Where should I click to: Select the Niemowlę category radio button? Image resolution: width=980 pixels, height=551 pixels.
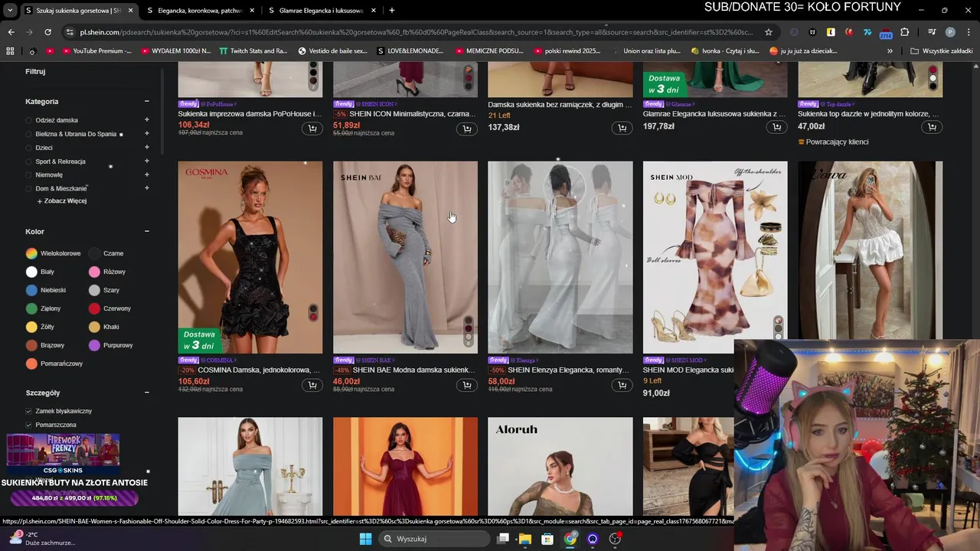pos(29,175)
